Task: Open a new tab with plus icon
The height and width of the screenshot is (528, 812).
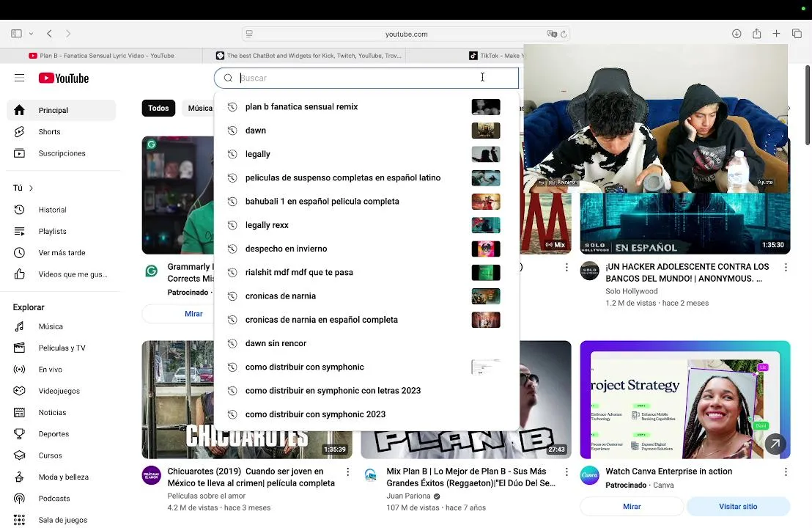Action: click(776, 34)
